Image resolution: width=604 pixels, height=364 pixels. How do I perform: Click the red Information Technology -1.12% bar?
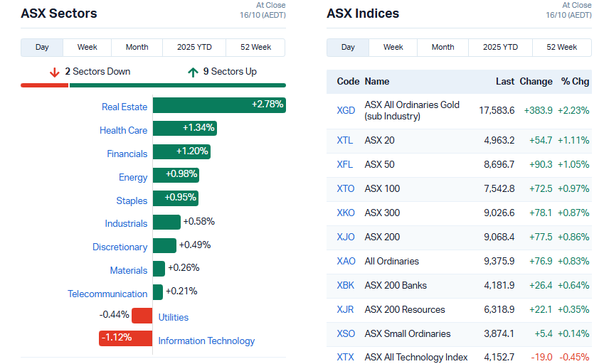(x=125, y=338)
